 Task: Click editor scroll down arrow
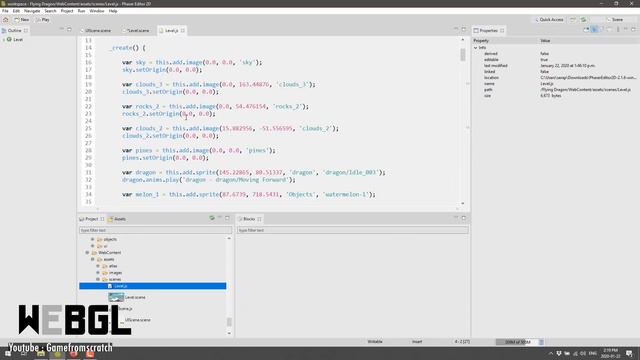(x=463, y=203)
